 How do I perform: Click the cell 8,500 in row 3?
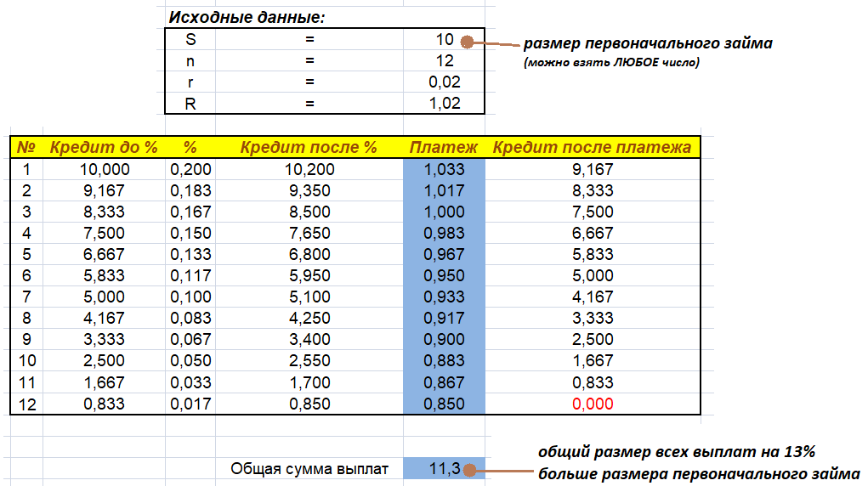(309, 212)
